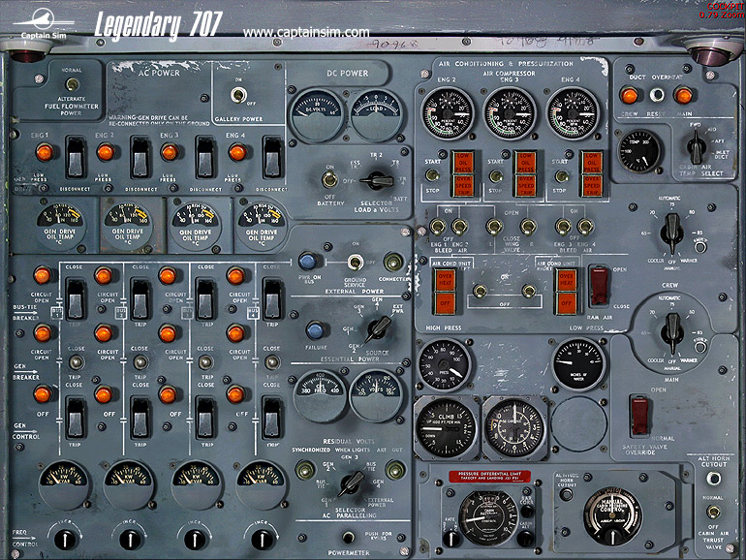The width and height of the screenshot is (746, 560).
Task: Turn the first frequency control INCR knob
Action: point(65,539)
